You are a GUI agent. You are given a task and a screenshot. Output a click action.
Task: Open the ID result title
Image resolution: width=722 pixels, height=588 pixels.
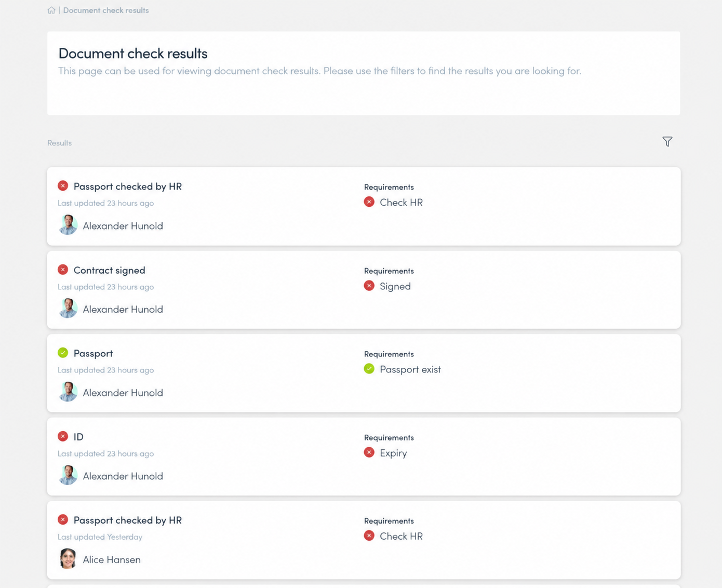(78, 437)
